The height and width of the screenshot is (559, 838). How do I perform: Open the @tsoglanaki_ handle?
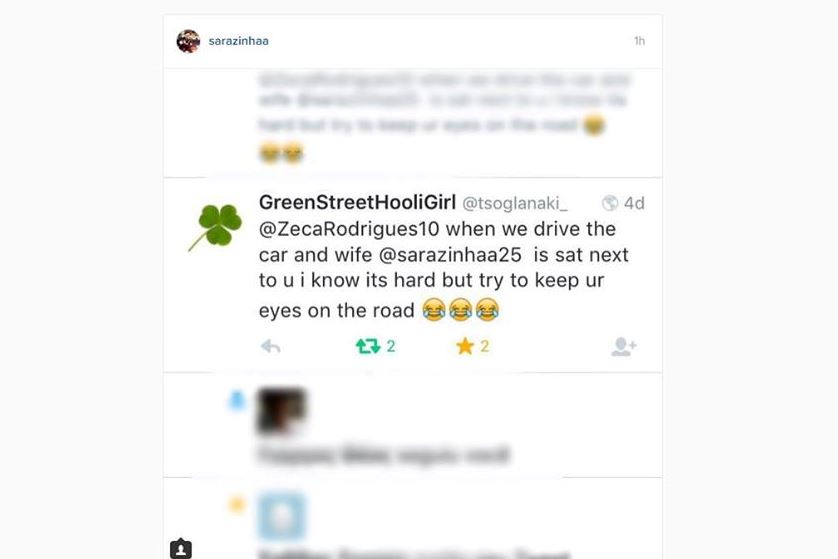(x=515, y=204)
